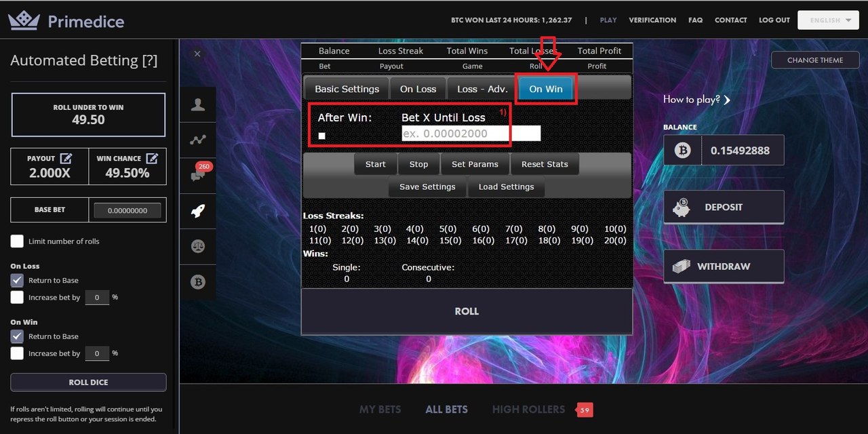The image size is (868, 434).
Task: Enable On Loss Increase bet by checkbox
Action: click(17, 297)
